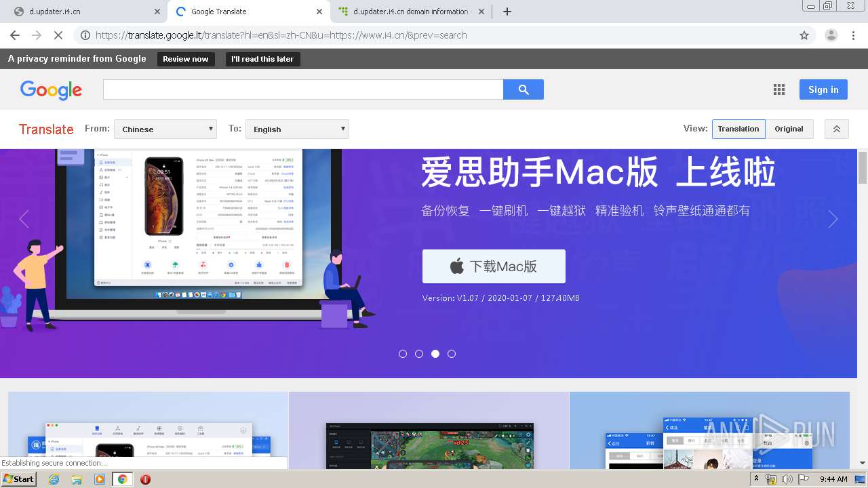Image resolution: width=868 pixels, height=488 pixels.
Task: Switch to the domain information tab
Action: pos(410,12)
